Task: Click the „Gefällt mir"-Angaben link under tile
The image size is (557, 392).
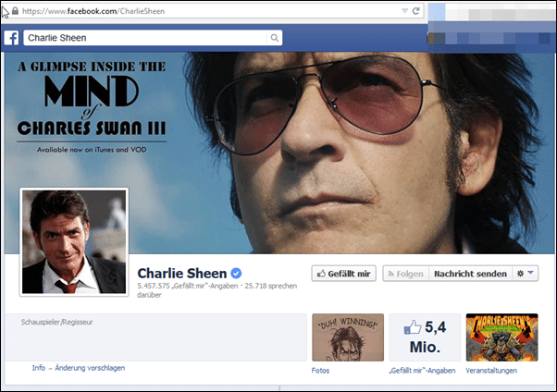Action: click(422, 371)
